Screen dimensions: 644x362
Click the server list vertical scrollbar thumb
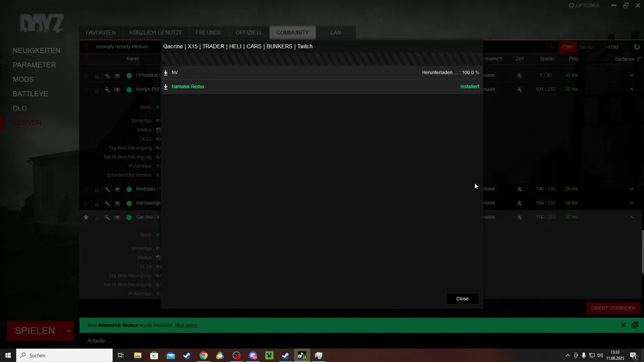[642, 251]
